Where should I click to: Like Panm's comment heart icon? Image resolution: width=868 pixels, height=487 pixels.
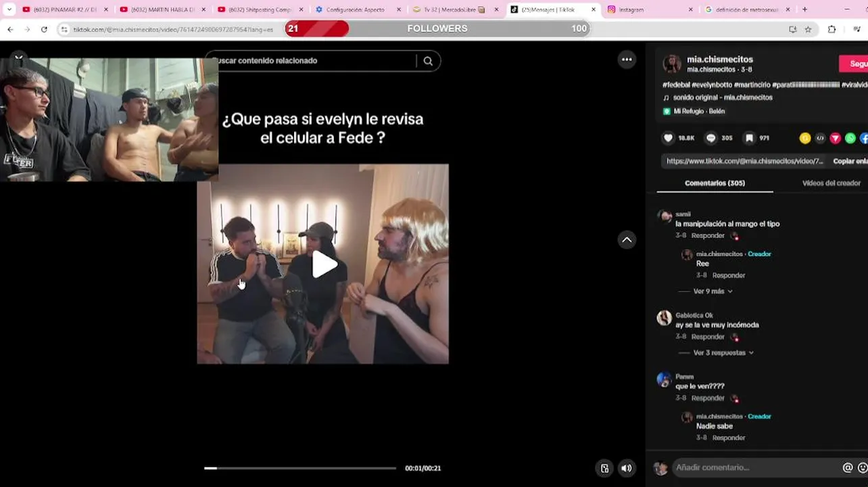tap(735, 398)
